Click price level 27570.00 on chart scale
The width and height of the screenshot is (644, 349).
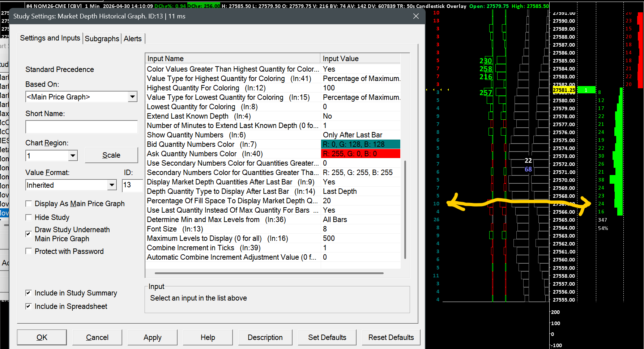point(564,180)
